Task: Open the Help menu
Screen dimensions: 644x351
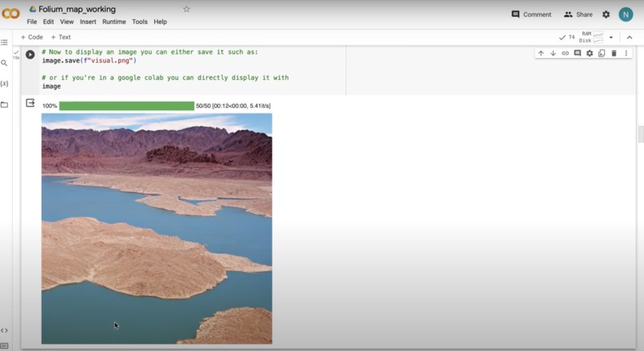Action: [x=160, y=22]
